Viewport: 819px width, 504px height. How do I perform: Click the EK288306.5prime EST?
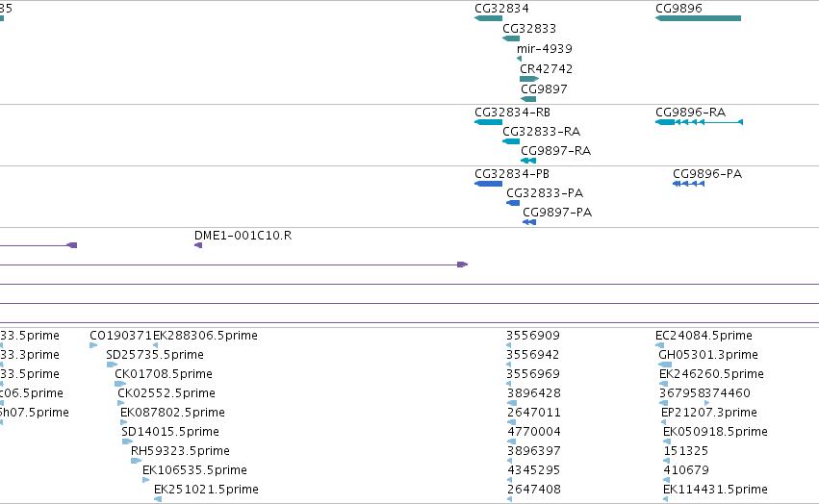pos(205,336)
